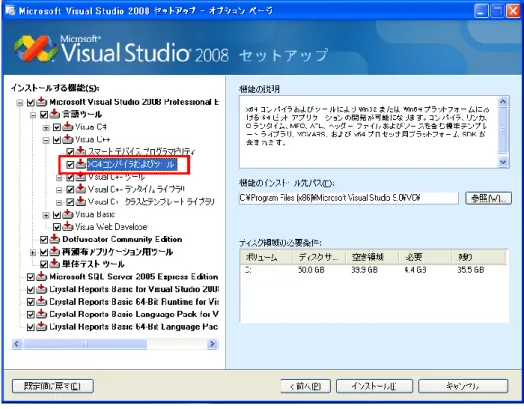The height and width of the screenshot is (409, 524).
Task: Go back with the 前へ button
Action: pyautogui.click(x=305, y=386)
